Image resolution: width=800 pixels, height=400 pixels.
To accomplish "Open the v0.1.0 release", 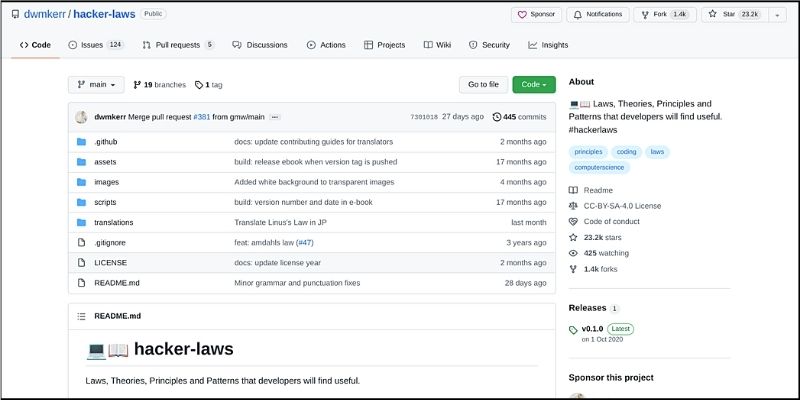I will pyautogui.click(x=592, y=329).
